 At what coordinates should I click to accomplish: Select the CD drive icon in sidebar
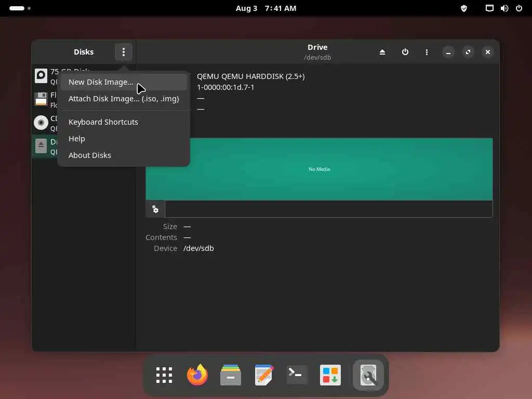pyautogui.click(x=41, y=123)
